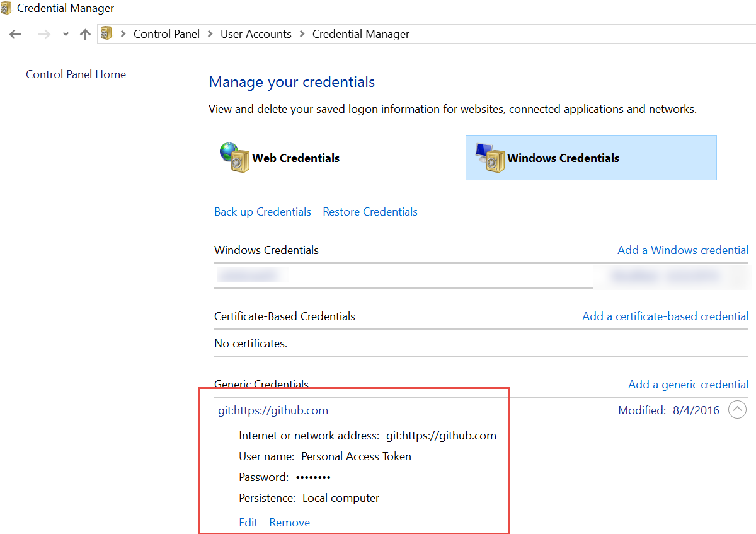This screenshot has height=534, width=756.
Task: Go to Control Panel Home
Action: [x=76, y=74]
